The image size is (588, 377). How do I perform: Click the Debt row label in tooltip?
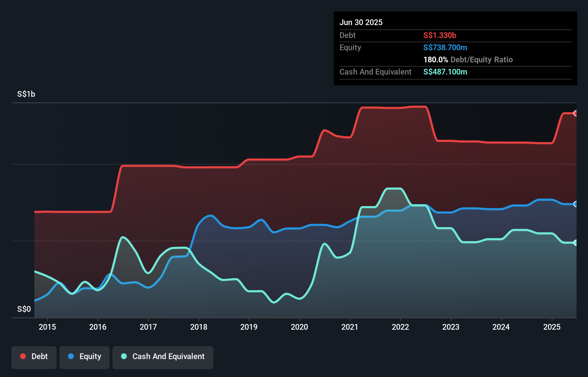point(347,35)
